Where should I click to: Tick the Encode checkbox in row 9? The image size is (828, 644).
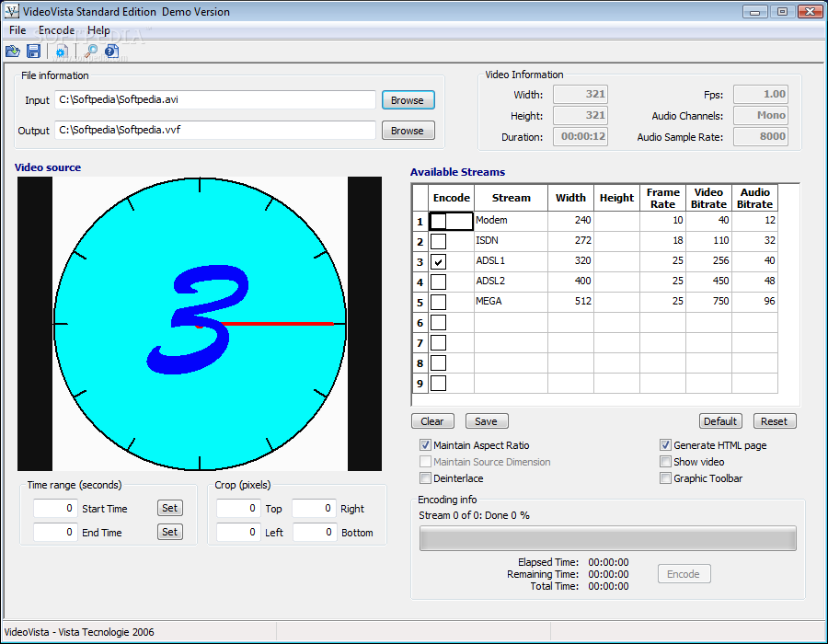tap(438, 383)
